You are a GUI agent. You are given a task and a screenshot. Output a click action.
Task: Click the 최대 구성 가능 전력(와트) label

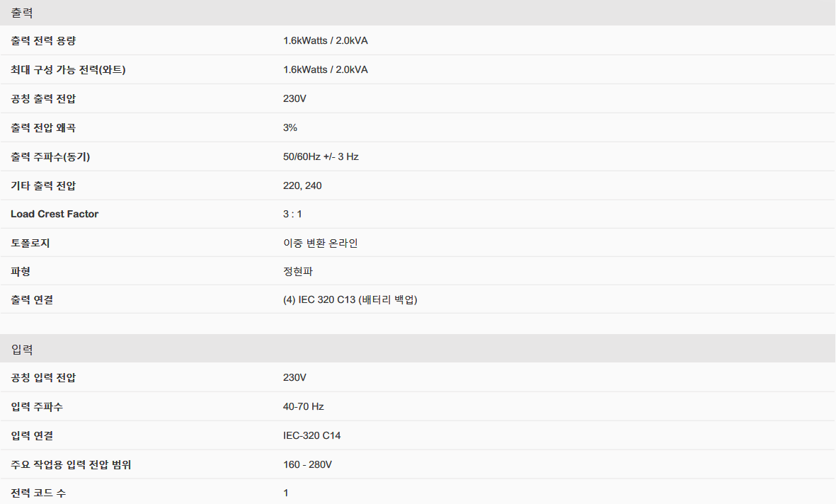click(68, 69)
